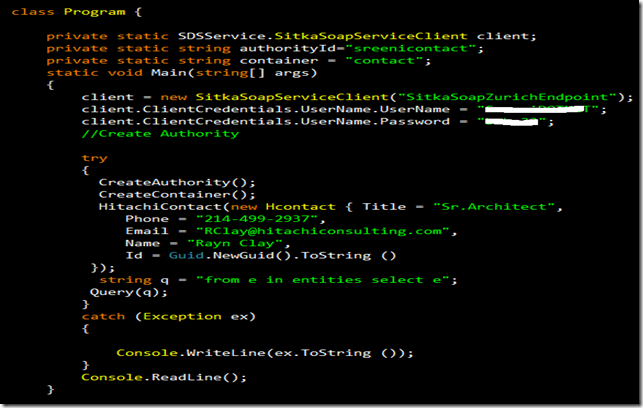
Task: Click the "RClay@hitachiconsulting.com" email string
Action: (x=323, y=231)
